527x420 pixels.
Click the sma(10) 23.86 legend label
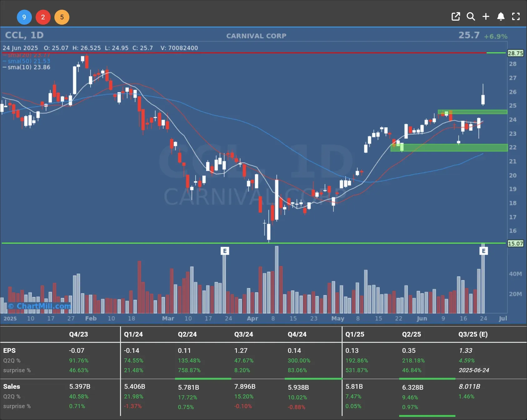tap(27, 67)
